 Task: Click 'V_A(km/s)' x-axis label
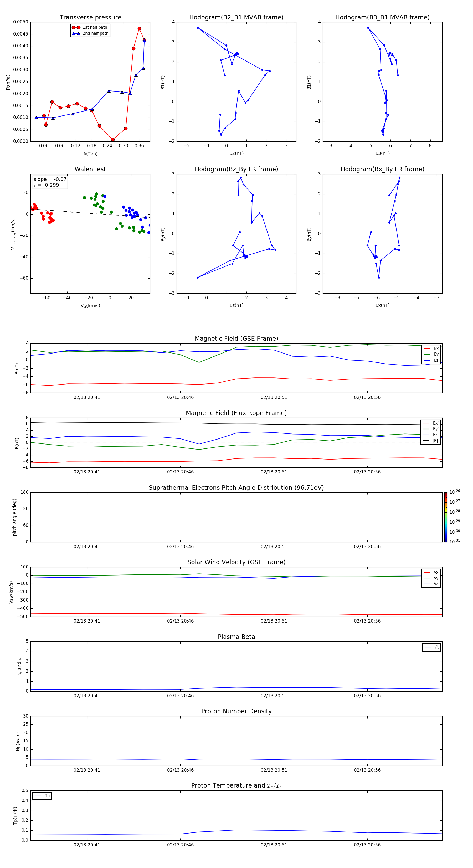pyautogui.click(x=90, y=306)
